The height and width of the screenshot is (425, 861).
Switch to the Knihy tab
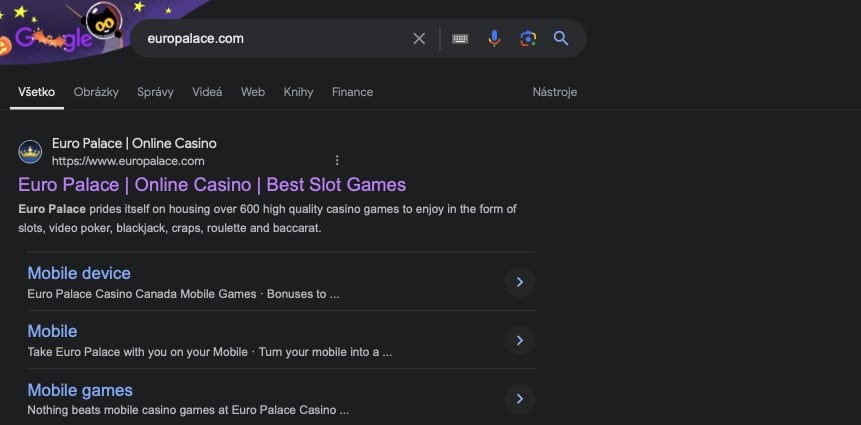298,92
